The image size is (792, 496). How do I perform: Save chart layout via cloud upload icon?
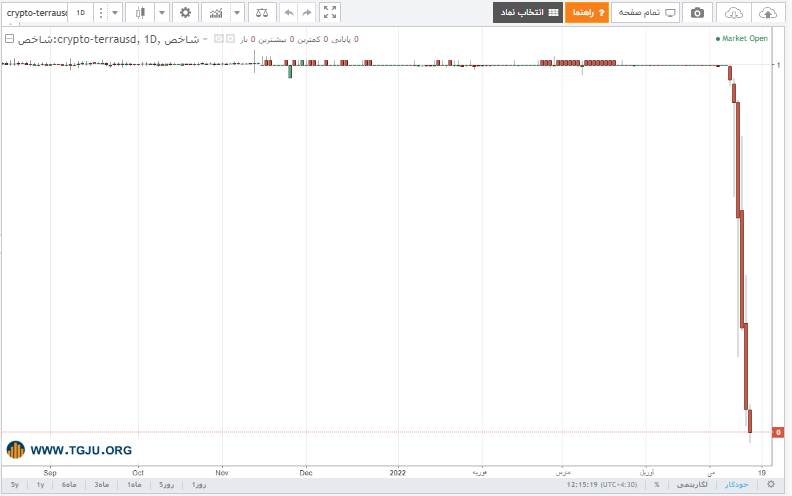coord(768,13)
